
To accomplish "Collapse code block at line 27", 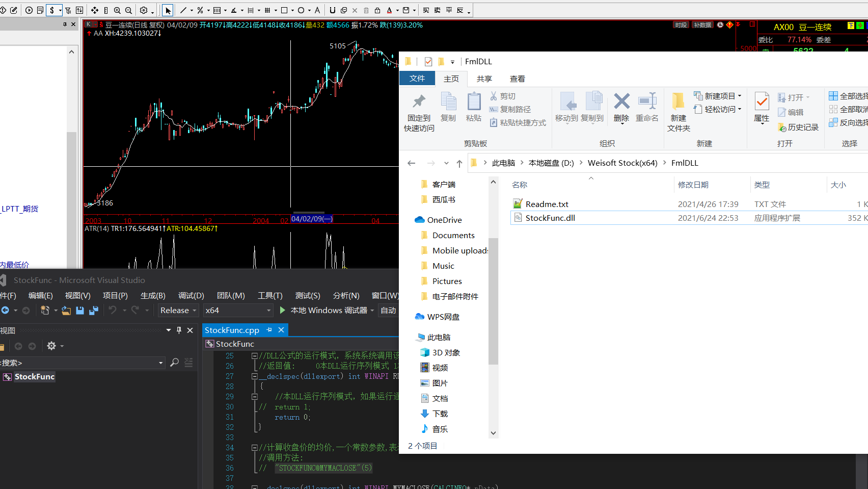I will pyautogui.click(x=254, y=376).
